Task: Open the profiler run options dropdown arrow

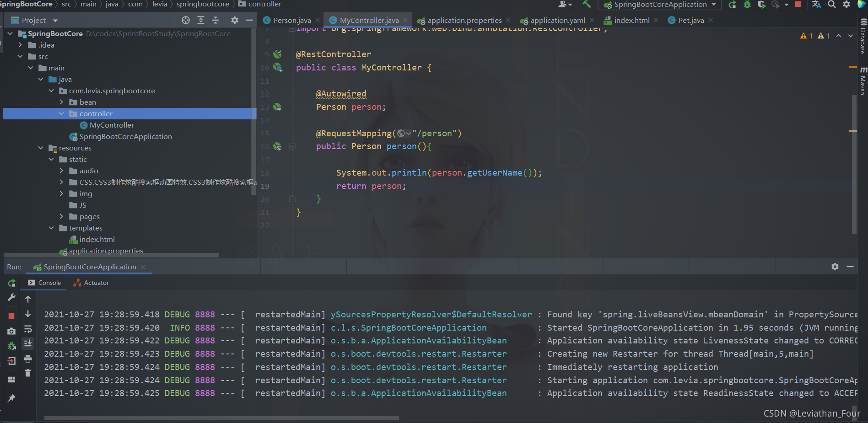Action: [786, 5]
